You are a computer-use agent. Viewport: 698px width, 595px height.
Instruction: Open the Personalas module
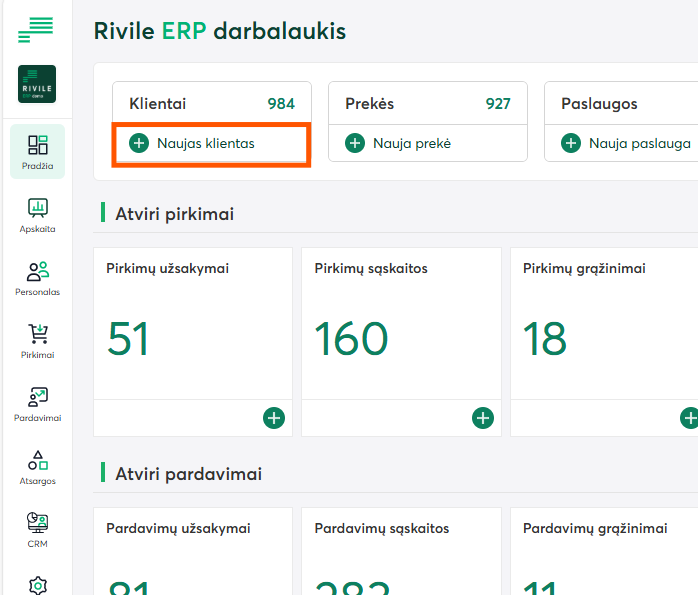click(37, 278)
